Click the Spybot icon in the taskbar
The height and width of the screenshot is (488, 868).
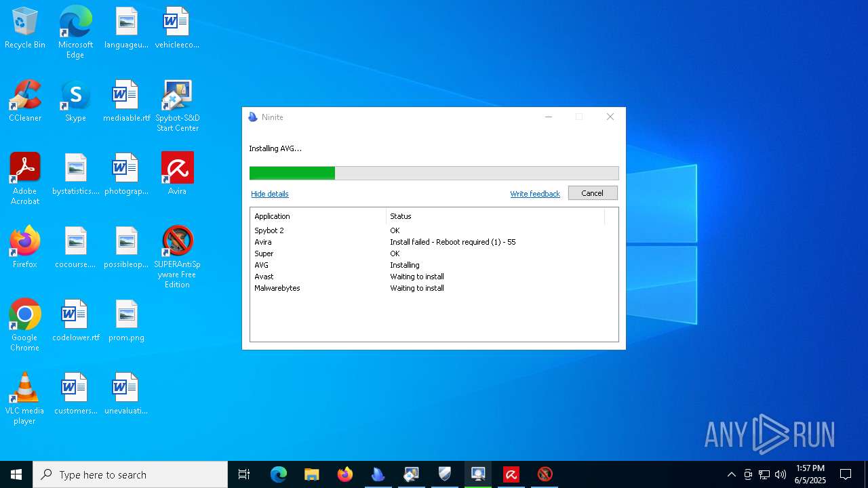(412, 474)
